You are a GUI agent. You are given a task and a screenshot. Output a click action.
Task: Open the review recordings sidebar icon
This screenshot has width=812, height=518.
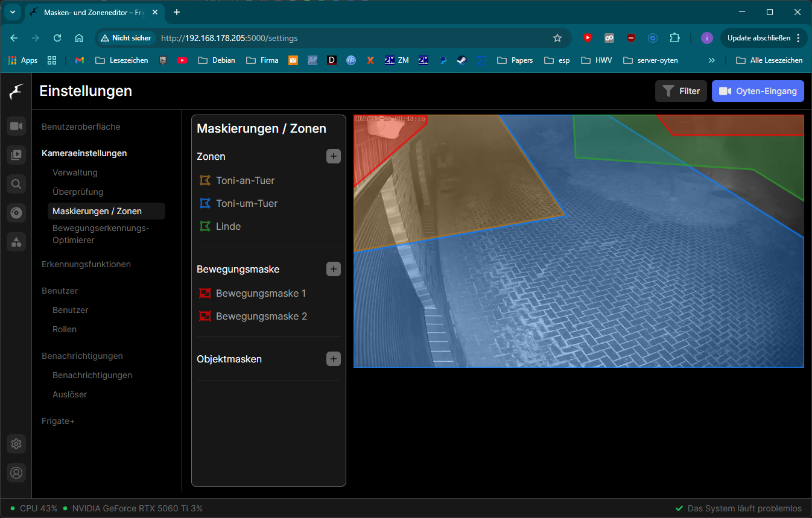point(16,155)
